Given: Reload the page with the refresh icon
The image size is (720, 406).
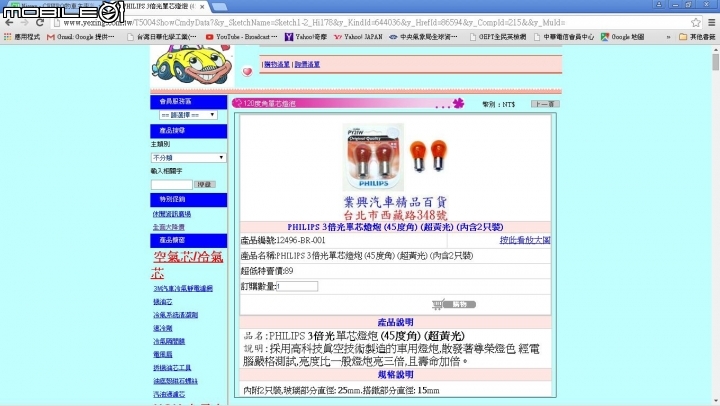Looking at the screenshot, I should coord(40,23).
